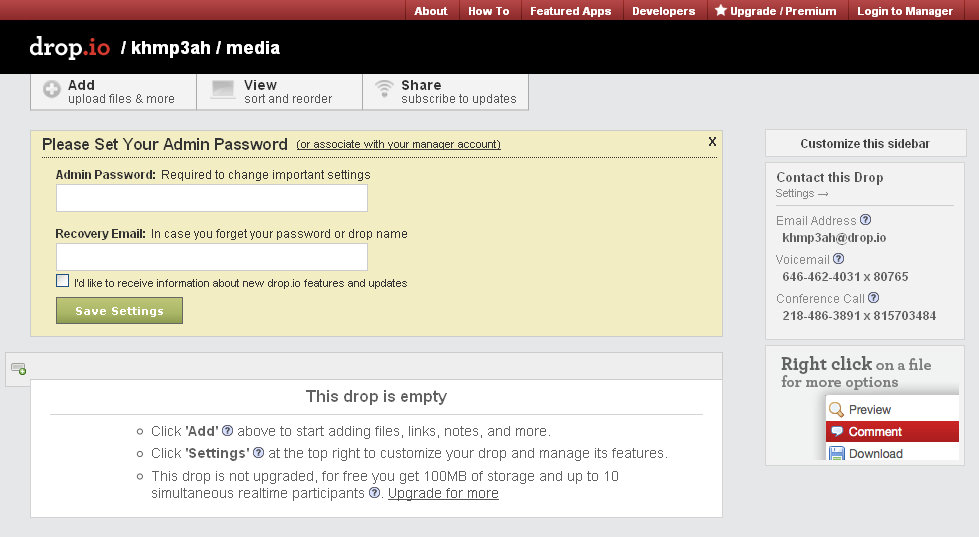The height and width of the screenshot is (537, 979).
Task: Enable the drop.io features and updates checkbox
Action: click(63, 281)
